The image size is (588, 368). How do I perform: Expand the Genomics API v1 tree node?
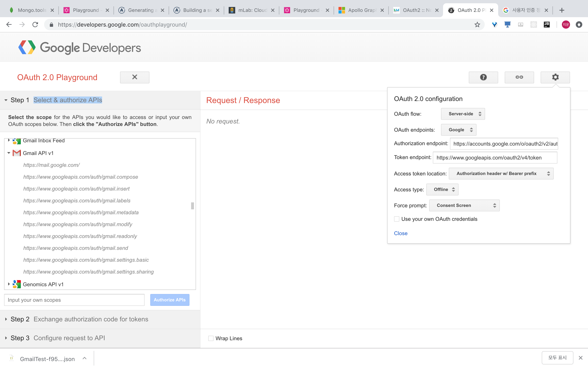pyautogui.click(x=9, y=284)
